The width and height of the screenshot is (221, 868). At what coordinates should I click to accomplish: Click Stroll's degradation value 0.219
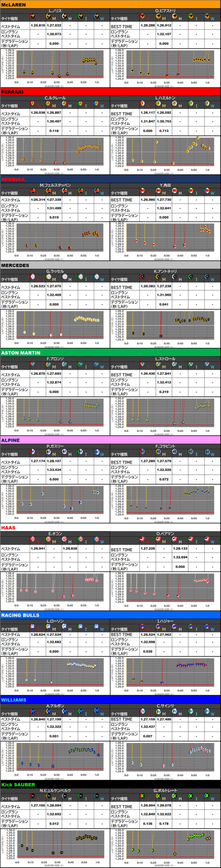click(164, 392)
